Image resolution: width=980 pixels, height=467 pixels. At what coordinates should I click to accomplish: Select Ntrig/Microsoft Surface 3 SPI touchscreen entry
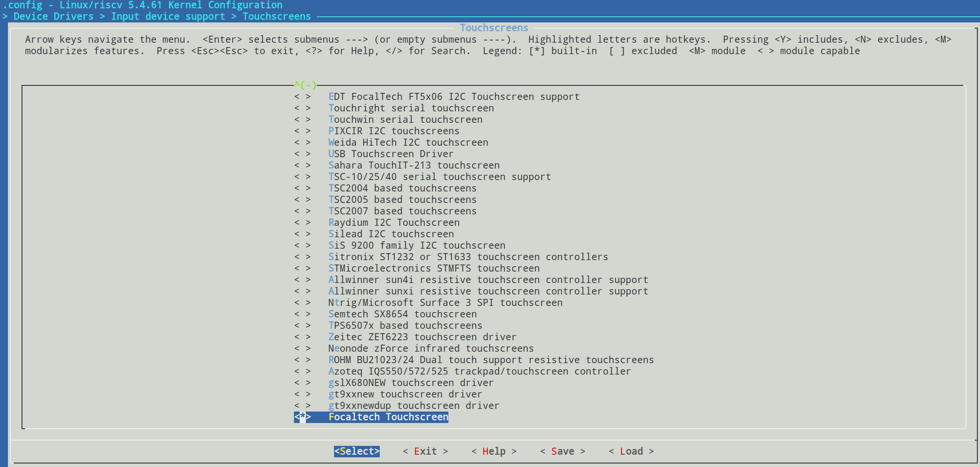click(445, 303)
